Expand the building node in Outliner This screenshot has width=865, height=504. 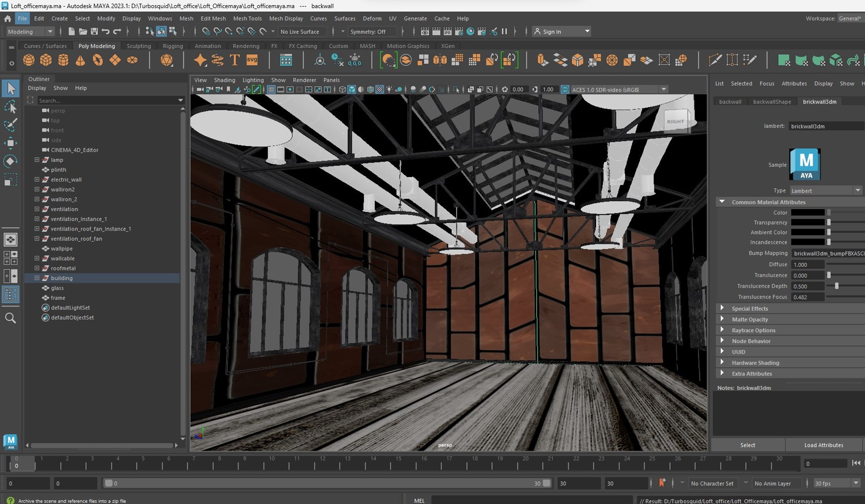point(37,278)
